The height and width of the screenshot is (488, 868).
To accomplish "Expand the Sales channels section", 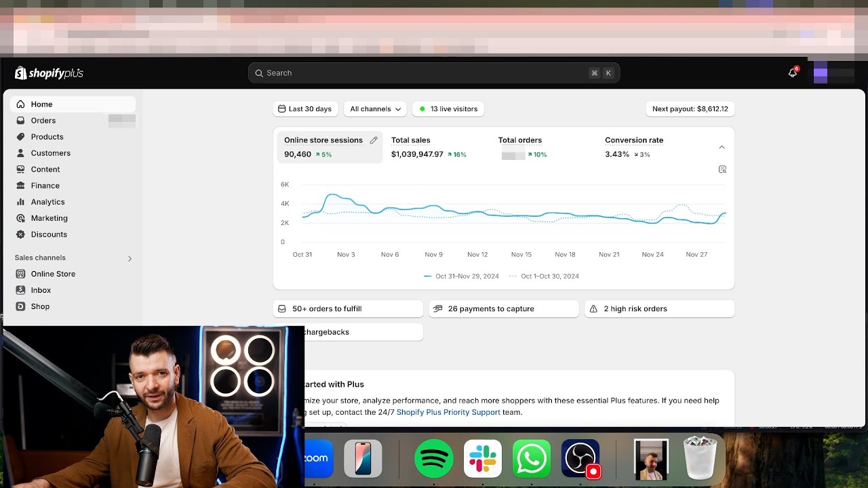I will pos(130,258).
